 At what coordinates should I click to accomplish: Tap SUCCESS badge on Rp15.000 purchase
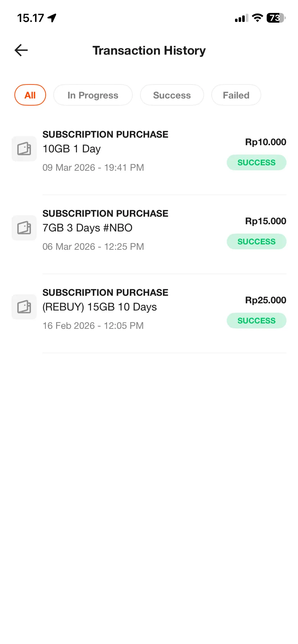[x=256, y=241]
